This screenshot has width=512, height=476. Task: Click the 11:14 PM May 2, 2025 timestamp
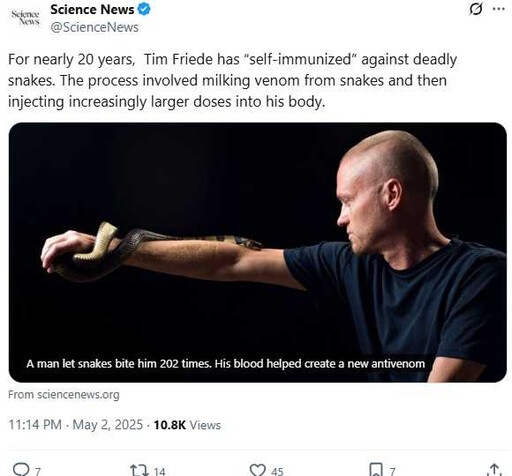coord(76,425)
